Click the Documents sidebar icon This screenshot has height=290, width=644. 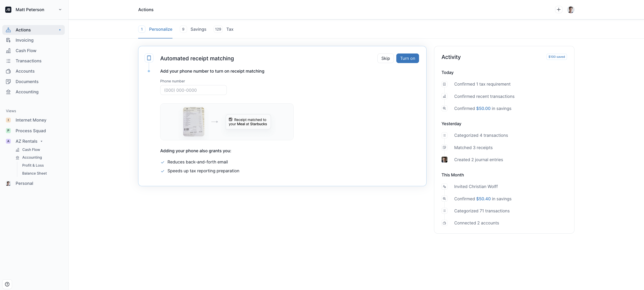[8, 82]
